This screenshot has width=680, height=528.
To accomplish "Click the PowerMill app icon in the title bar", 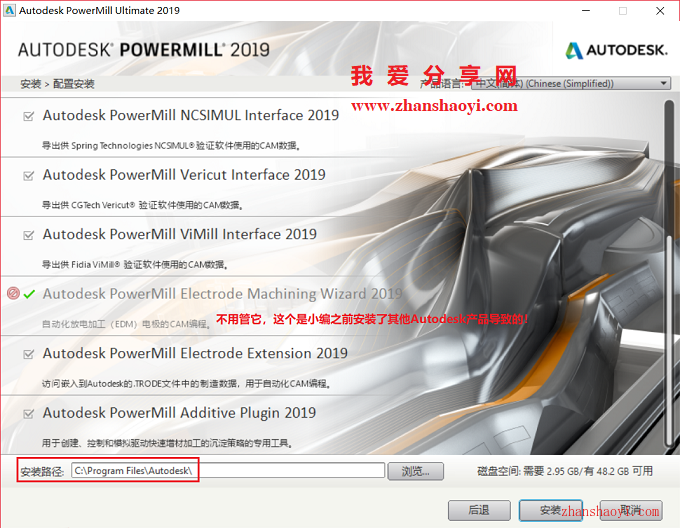I will [9, 10].
